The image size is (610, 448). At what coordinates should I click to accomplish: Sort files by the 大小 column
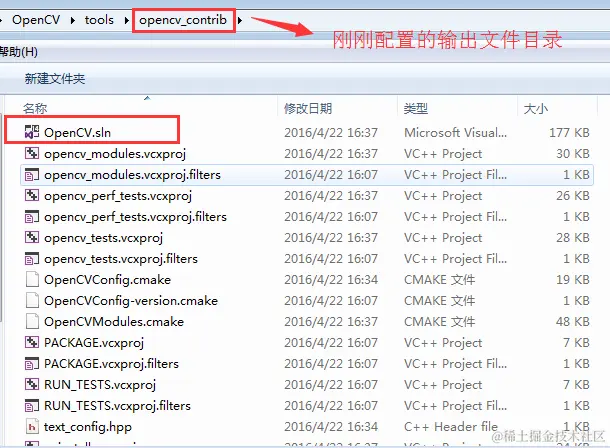click(536, 108)
